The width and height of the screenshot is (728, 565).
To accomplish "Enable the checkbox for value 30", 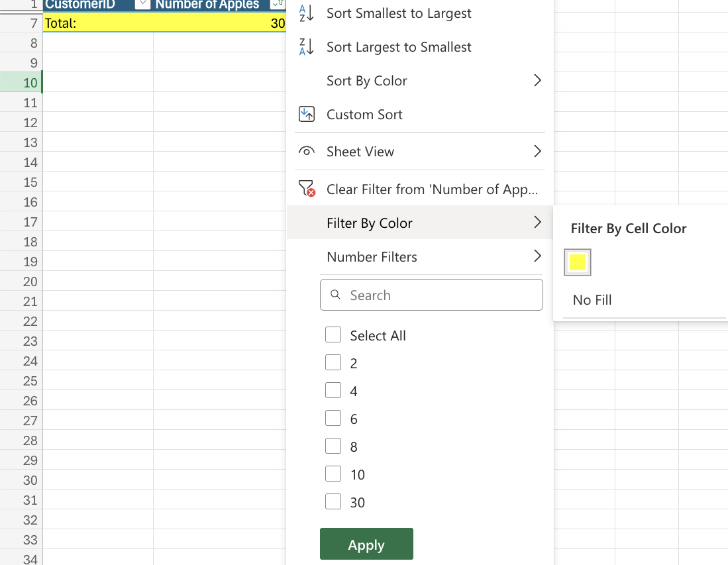I will click(x=333, y=501).
